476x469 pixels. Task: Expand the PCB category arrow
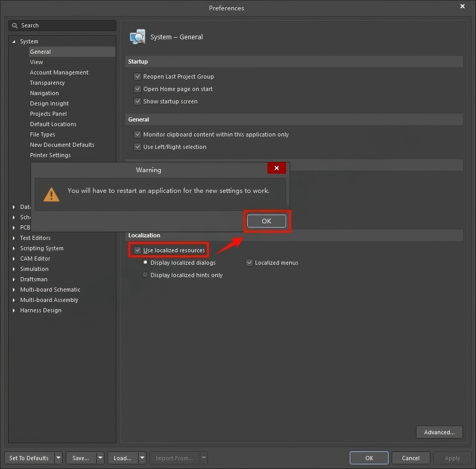pyautogui.click(x=13, y=228)
